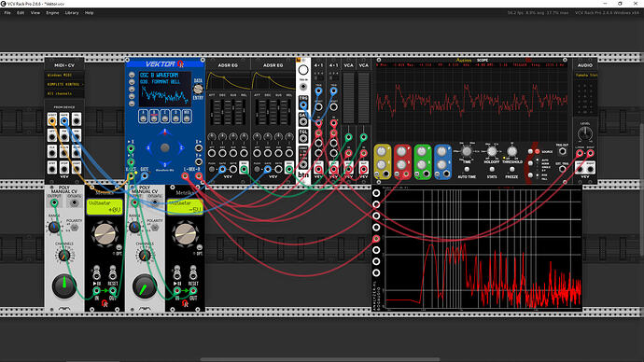Click the IN jack on left Metriks module
644x362 pixels.
pos(96,290)
